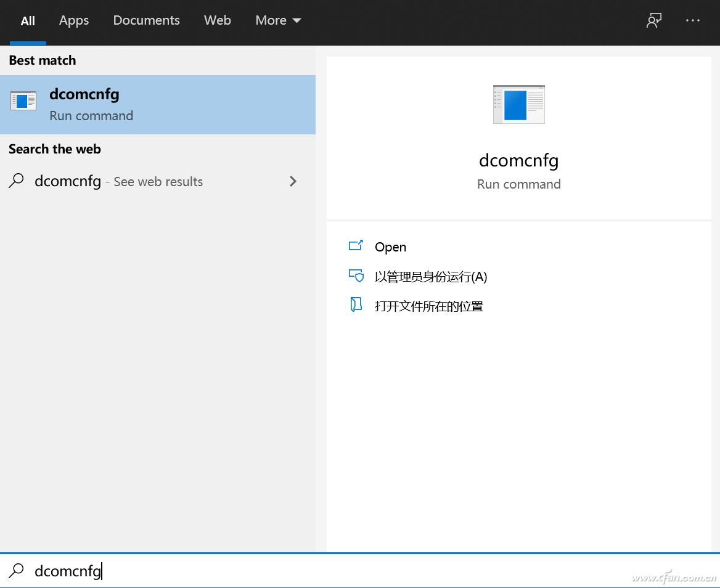
Task: Open the ellipsis options menu
Action: click(693, 20)
